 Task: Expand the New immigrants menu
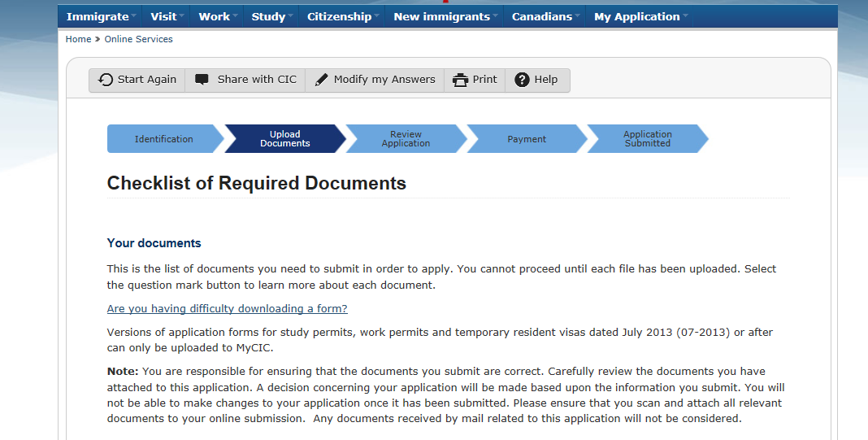[444, 16]
